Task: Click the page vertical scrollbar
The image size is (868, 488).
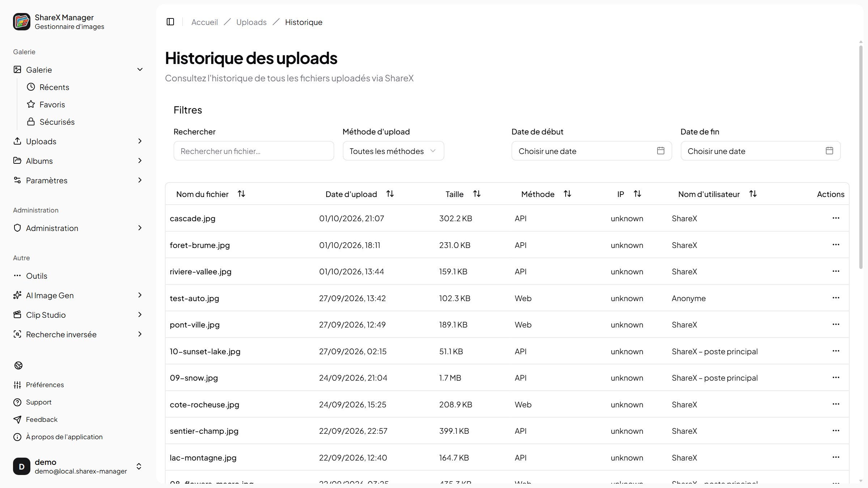Action: pyautogui.click(x=861, y=157)
